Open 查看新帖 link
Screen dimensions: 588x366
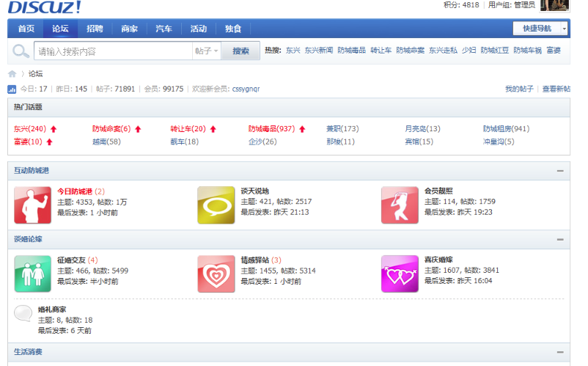click(556, 89)
